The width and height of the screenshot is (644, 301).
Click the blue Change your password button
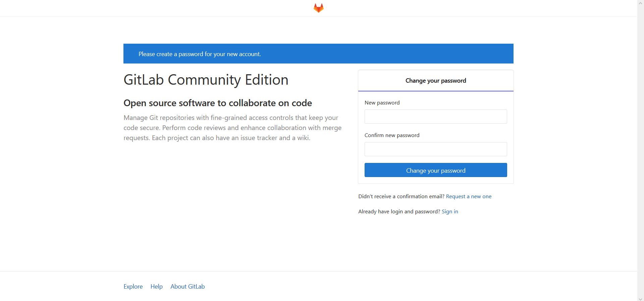pyautogui.click(x=436, y=170)
